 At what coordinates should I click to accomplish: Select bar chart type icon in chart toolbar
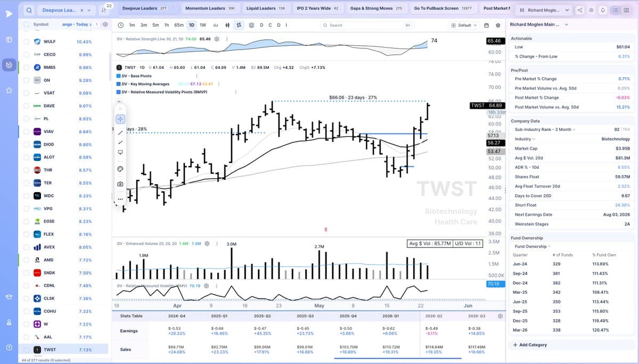pos(216,25)
